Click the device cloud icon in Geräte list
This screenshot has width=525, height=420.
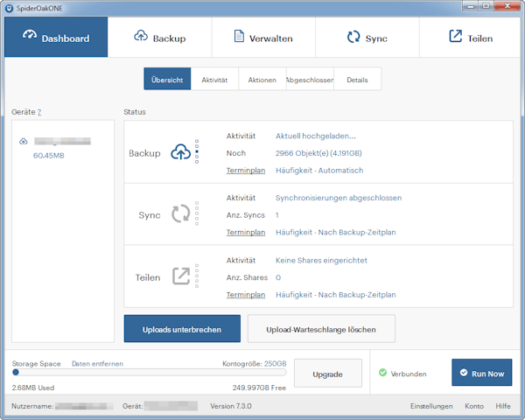tap(23, 142)
